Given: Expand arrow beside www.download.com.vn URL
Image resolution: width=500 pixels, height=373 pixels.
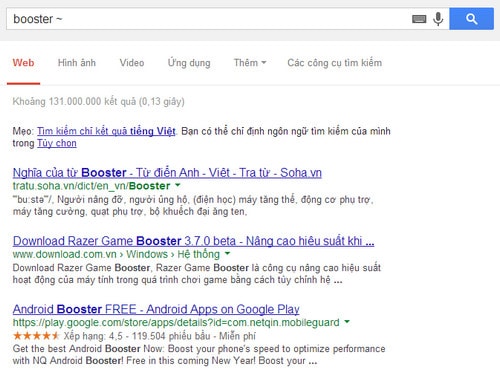Looking at the screenshot, I should (227, 254).
